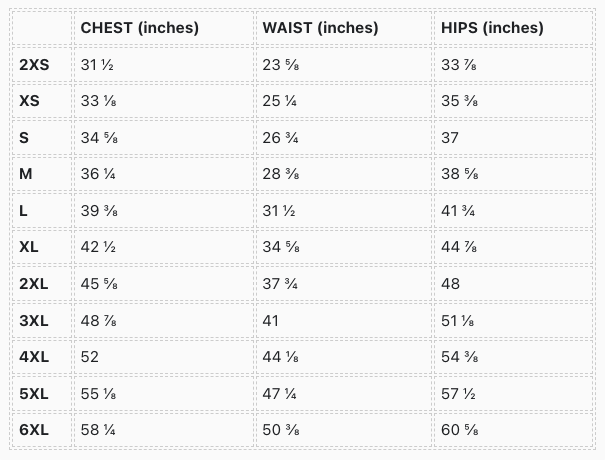Select the 4XL size row label

point(34,357)
